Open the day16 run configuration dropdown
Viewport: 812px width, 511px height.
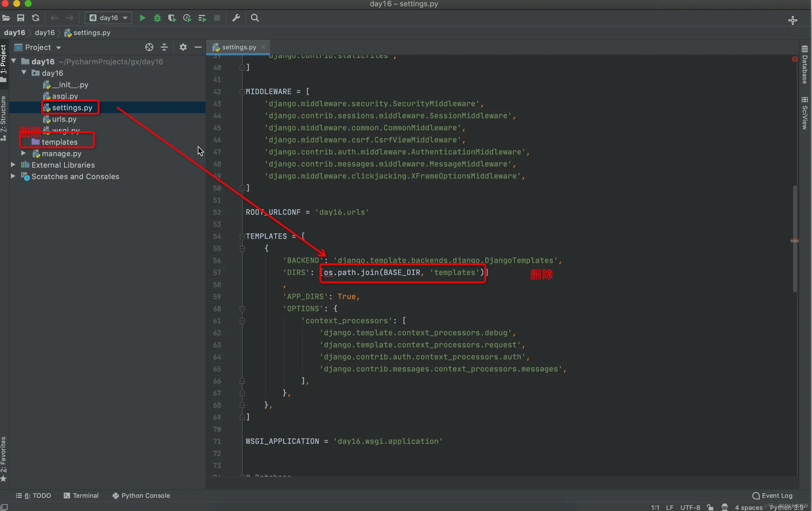108,18
